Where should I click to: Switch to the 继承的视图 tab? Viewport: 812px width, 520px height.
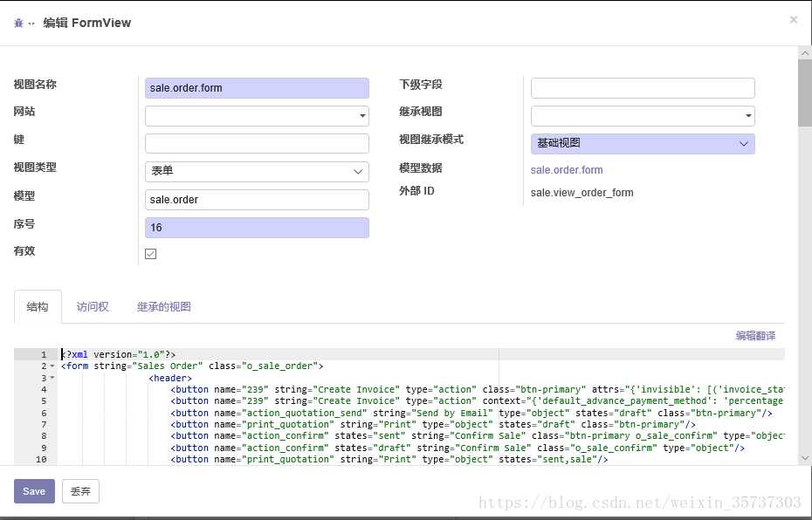tap(163, 307)
